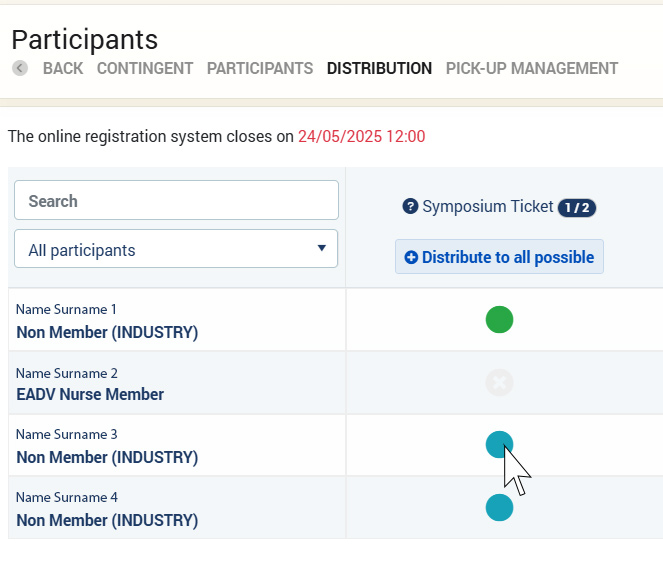Switch to the PARTICIPANTS tab

260,69
